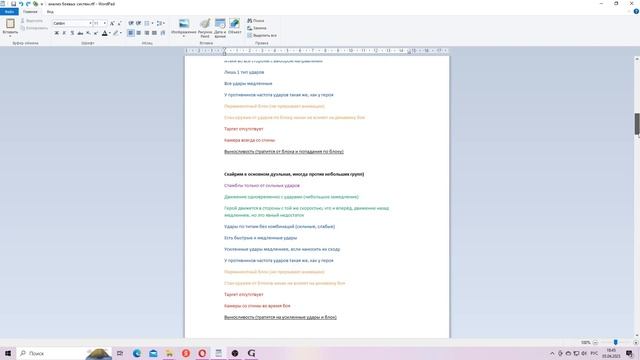Align text to the left

131,33
